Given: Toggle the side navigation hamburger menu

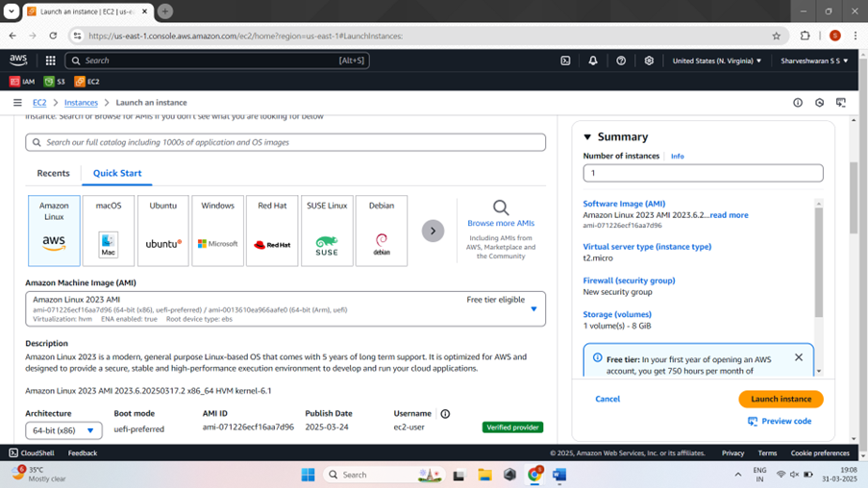Looking at the screenshot, I should [17, 103].
